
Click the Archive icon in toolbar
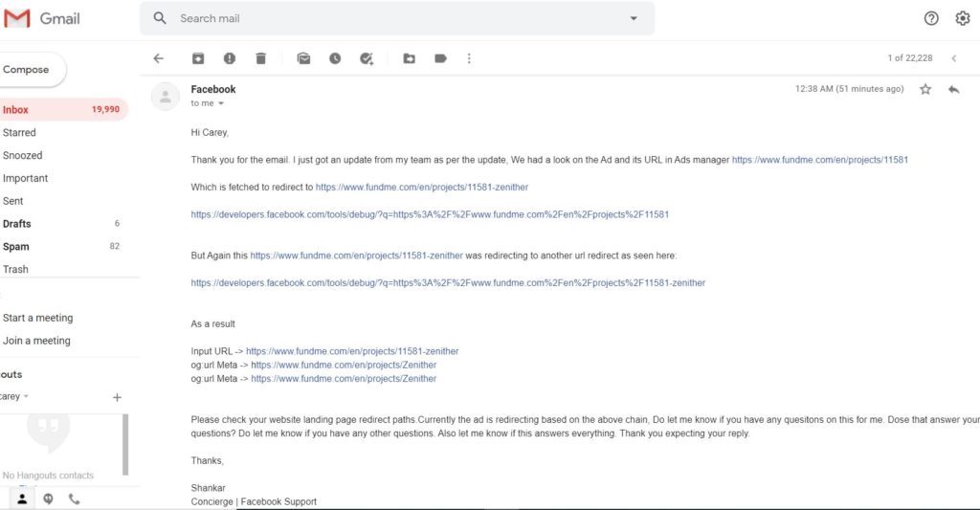pos(198,58)
